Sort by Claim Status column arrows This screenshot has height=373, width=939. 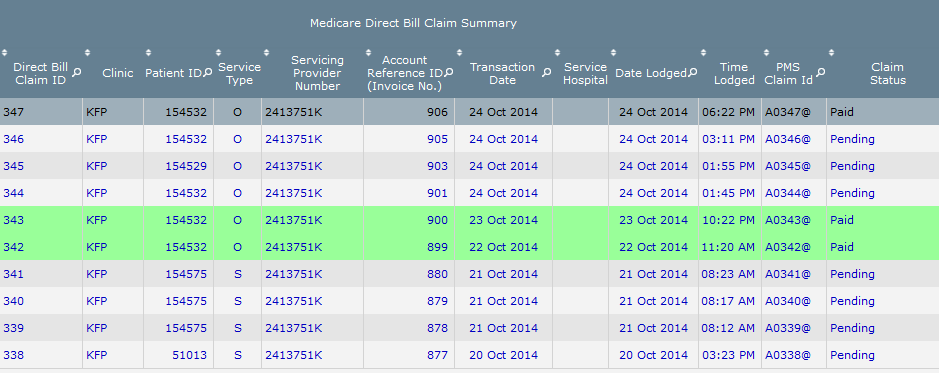coord(831,53)
